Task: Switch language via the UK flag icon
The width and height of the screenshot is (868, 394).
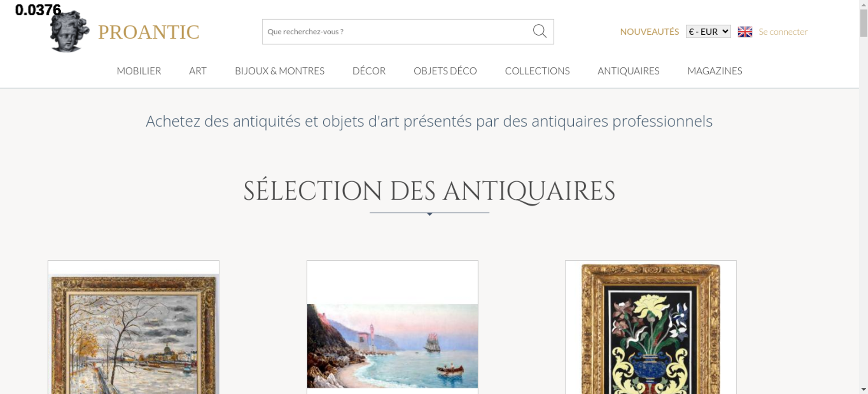Action: click(x=745, y=32)
